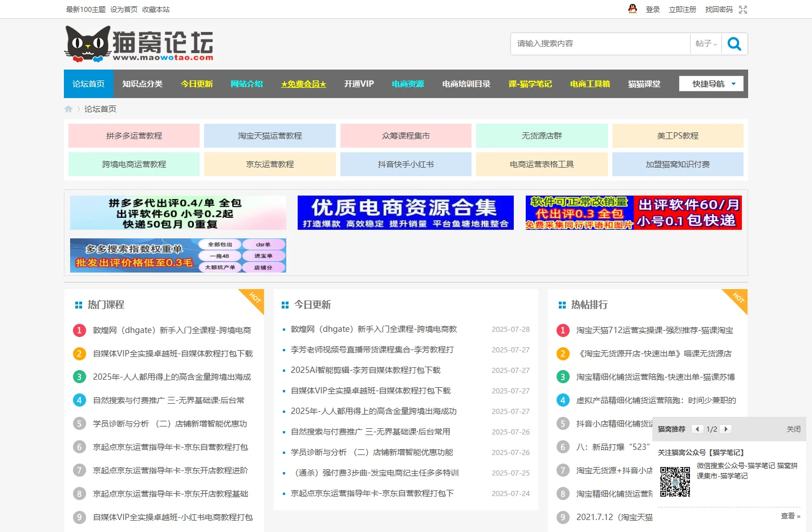Click the 找回密码 link
Screen dimensions: 812x532
click(718, 10)
